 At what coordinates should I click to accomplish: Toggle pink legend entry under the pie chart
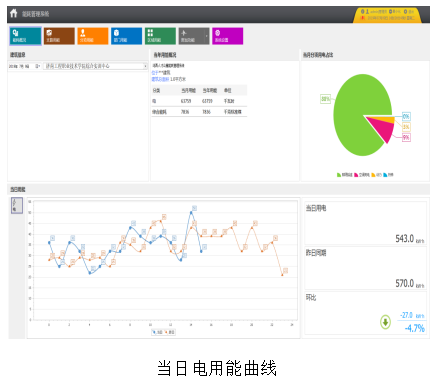pos(362,175)
